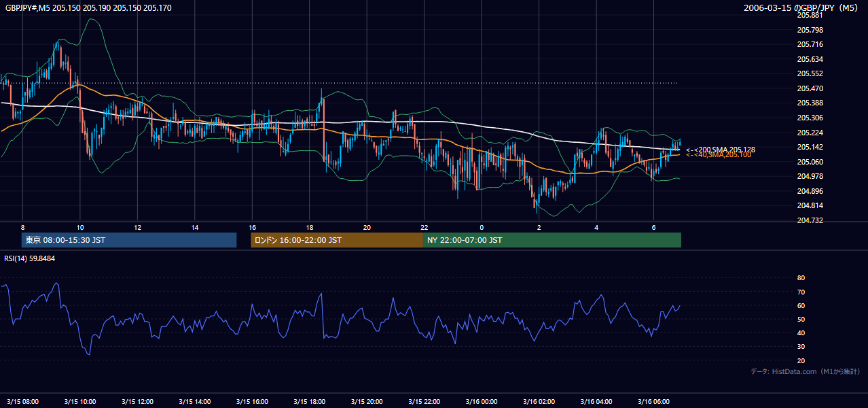Click the 2006-03-15 GBP/JPY (M5) chart title
The image size is (868, 408).
[801, 8]
